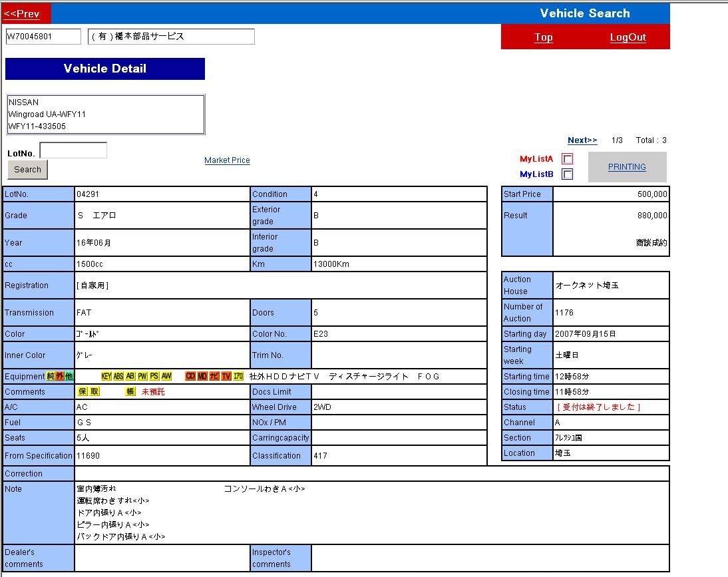Viewport: 728px width, 577px height.
Task: Click the Search button
Action: tap(27, 170)
